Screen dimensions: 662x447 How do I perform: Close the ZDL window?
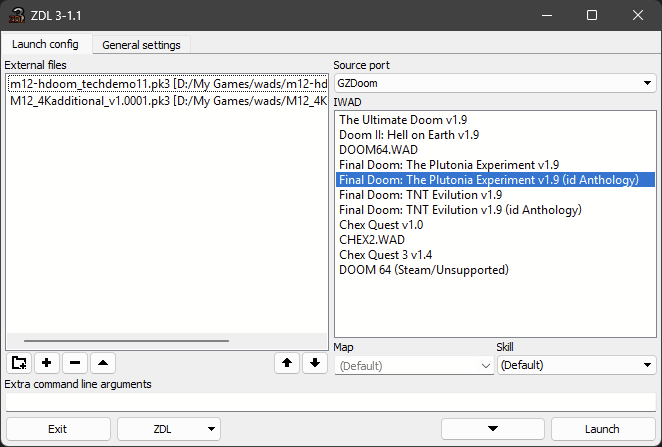(x=638, y=16)
